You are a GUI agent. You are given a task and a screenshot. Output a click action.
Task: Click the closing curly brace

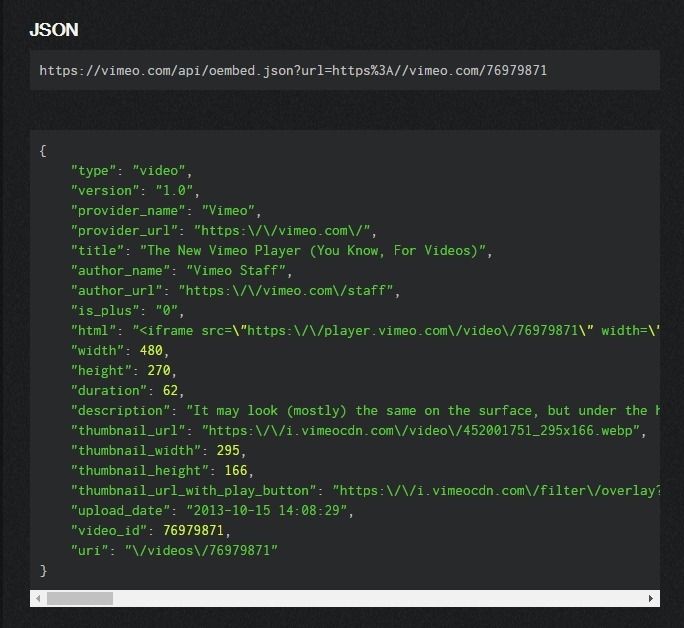click(43, 571)
